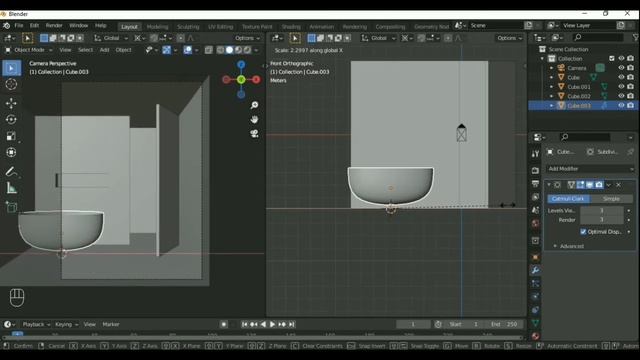Open left viewport Options dropdown
Viewport: 640px width, 360px height.
pyautogui.click(x=247, y=38)
